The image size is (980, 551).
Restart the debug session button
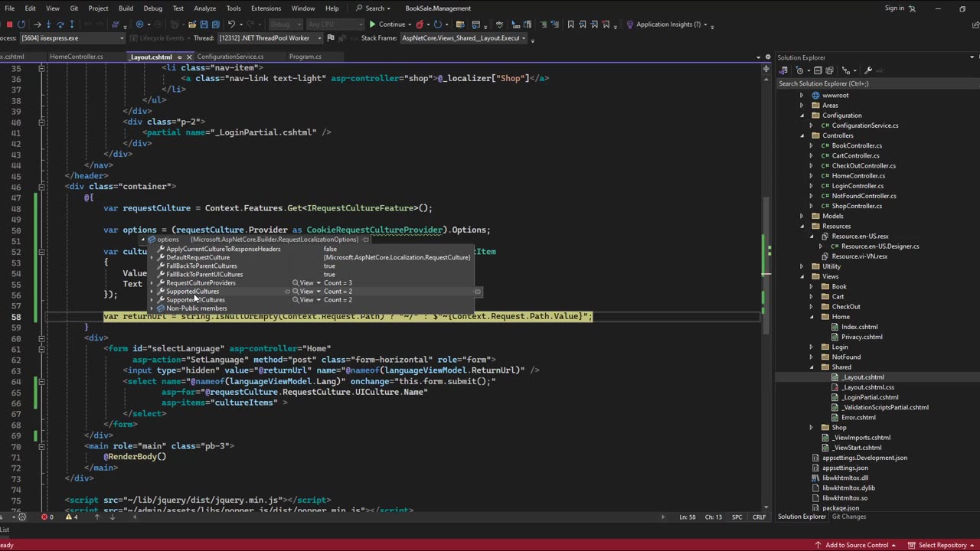coord(21,24)
